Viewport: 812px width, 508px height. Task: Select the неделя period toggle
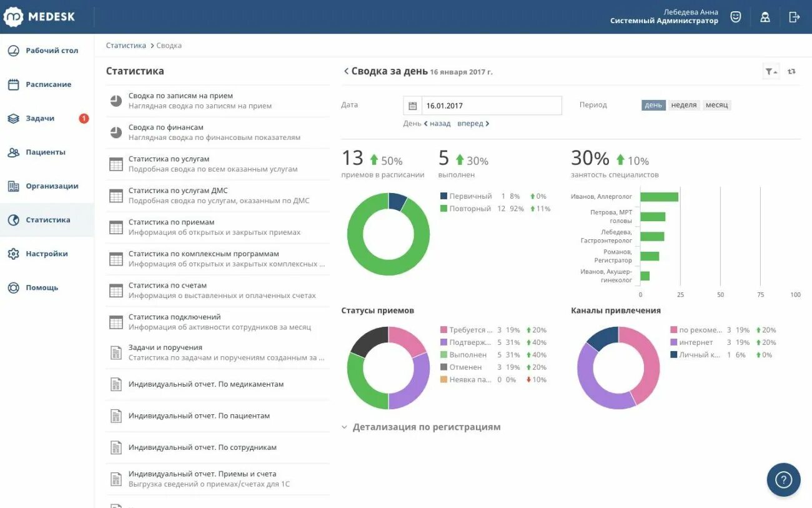point(684,105)
